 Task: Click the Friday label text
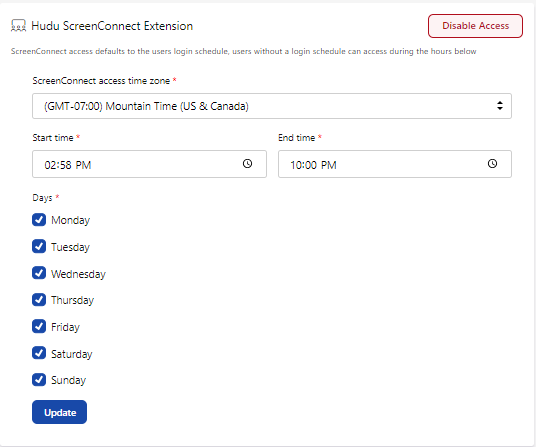[65, 327]
